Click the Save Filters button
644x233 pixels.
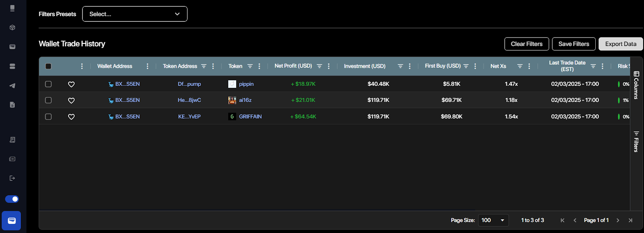click(574, 44)
